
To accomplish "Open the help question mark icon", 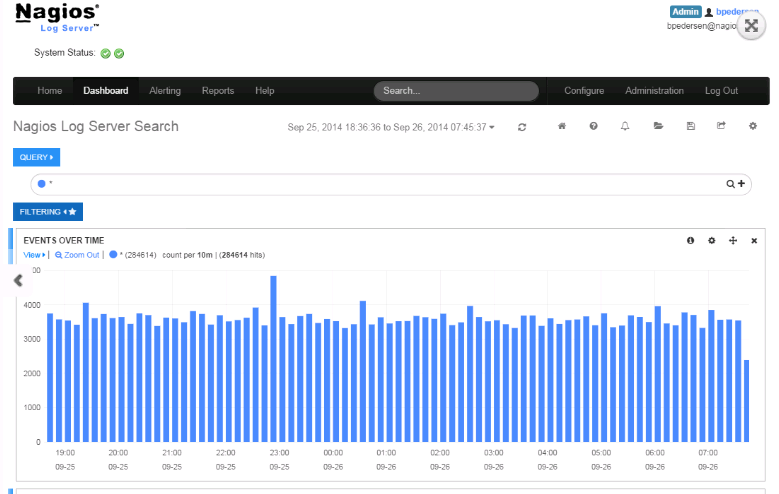I will tap(594, 127).
